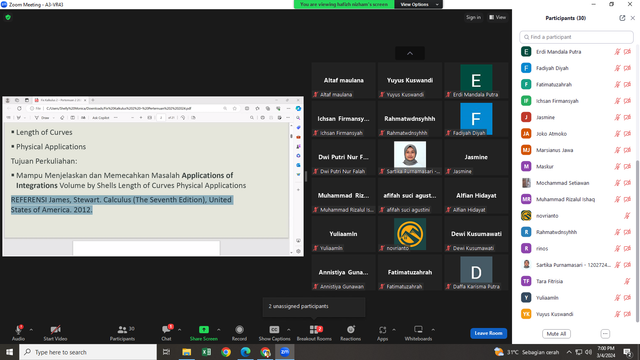640x360 pixels.
Task: Click the Sign in link
Action: [473, 18]
